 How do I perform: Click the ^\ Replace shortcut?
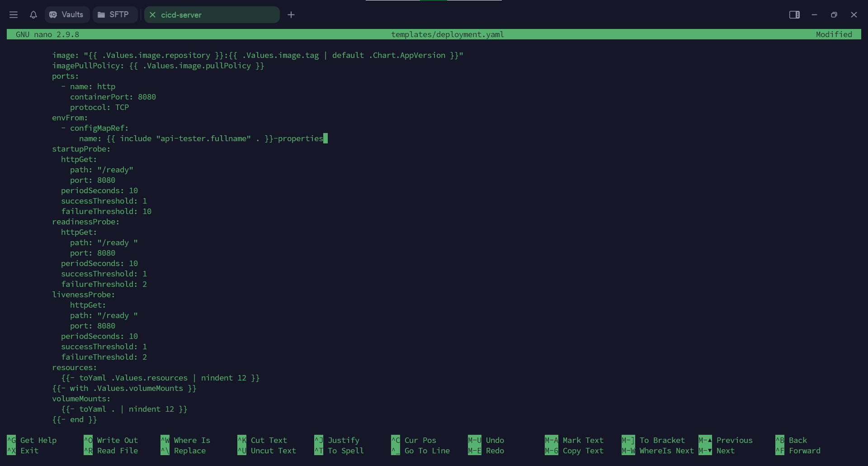(183, 451)
